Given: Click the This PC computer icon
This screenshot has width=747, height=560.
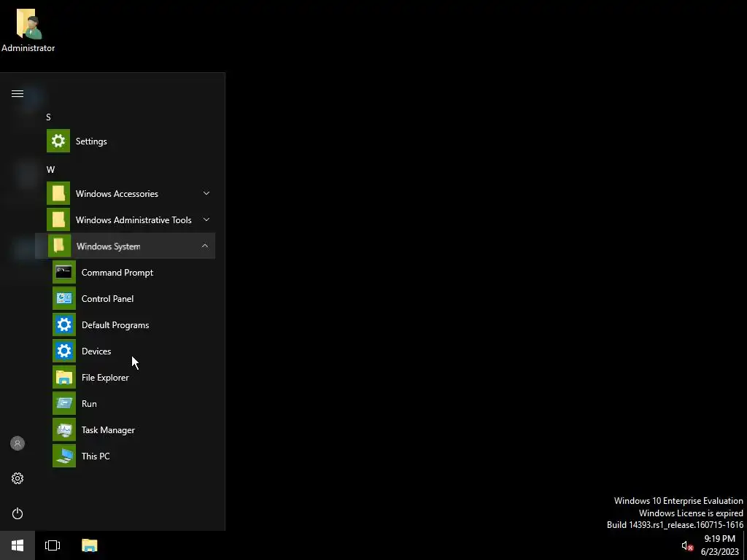Looking at the screenshot, I should pos(64,456).
